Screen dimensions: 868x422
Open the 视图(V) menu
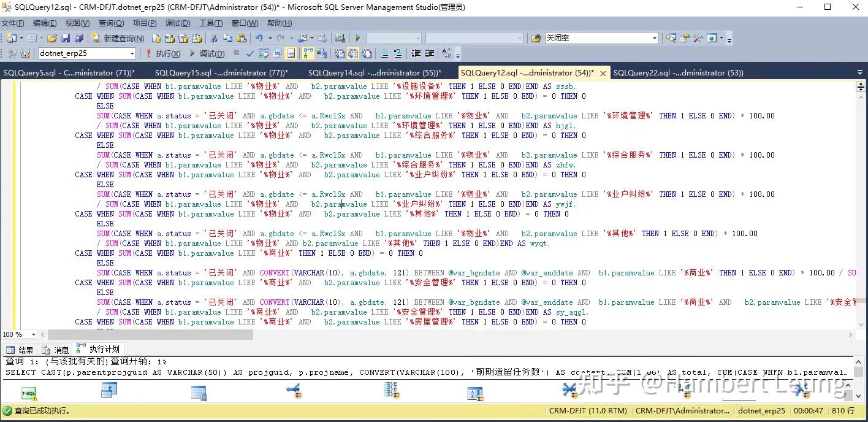click(77, 23)
